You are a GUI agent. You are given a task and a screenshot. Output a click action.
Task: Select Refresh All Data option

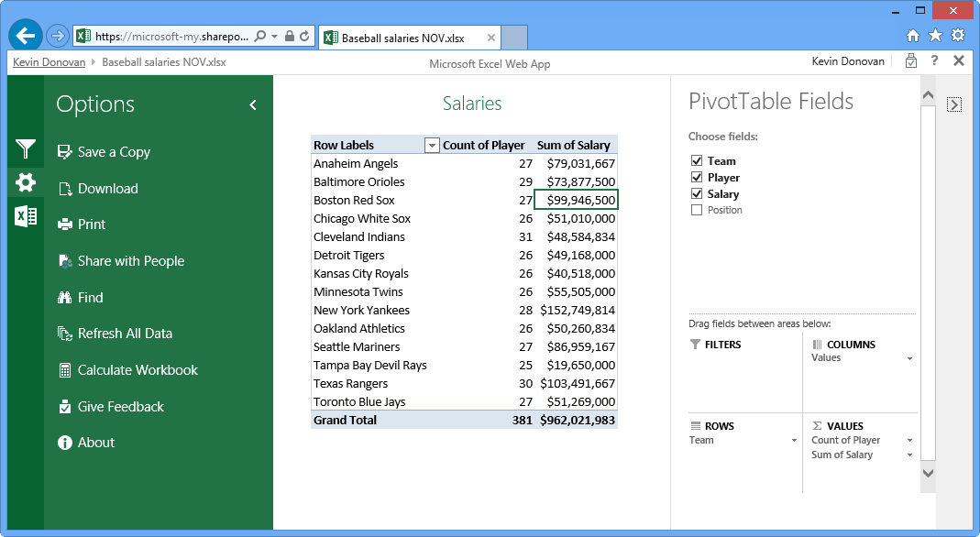coord(125,334)
